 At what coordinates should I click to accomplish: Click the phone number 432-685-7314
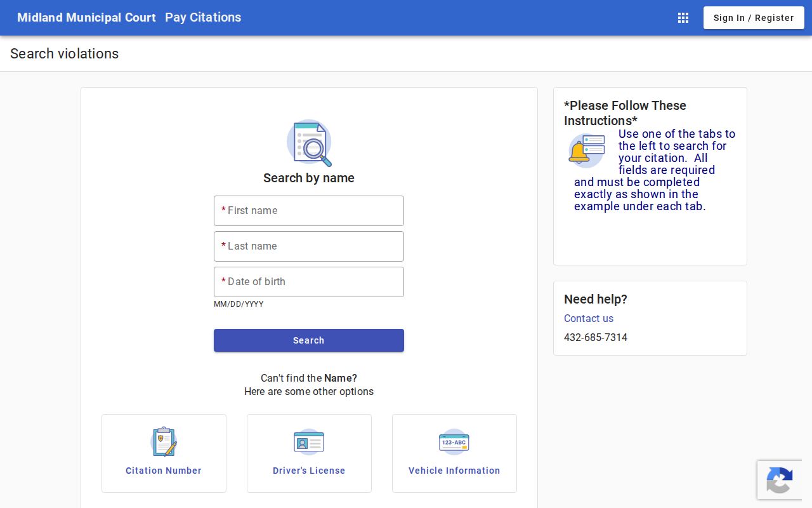coord(596,338)
